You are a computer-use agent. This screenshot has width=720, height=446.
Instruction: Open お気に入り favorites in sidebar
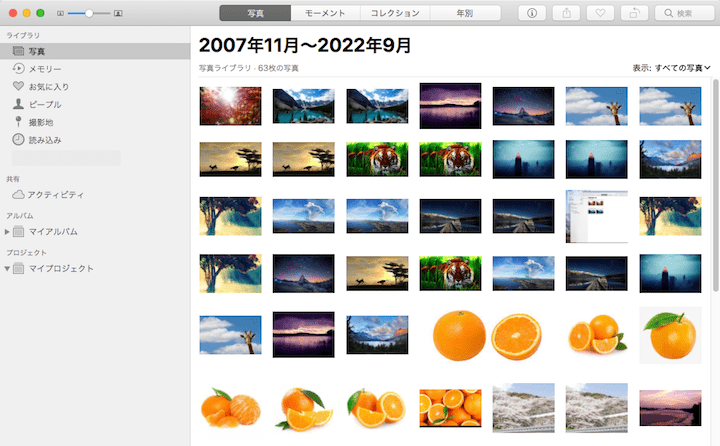pos(48,86)
